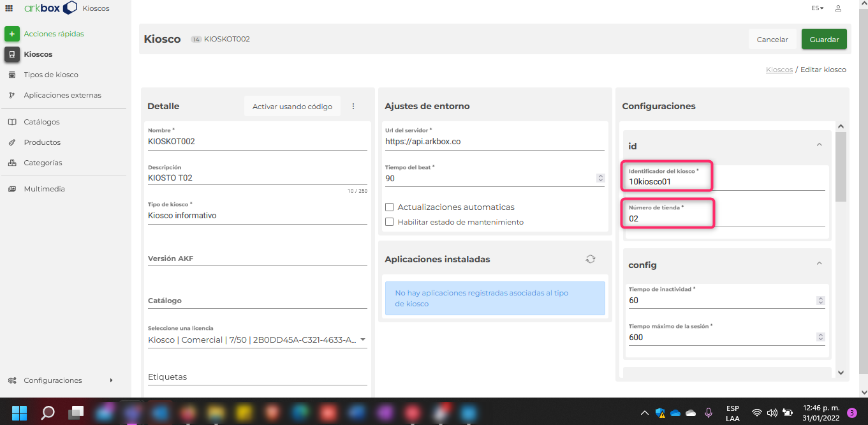Select the Productos tag icon
This screenshot has width=868, height=425.
click(x=11, y=142)
